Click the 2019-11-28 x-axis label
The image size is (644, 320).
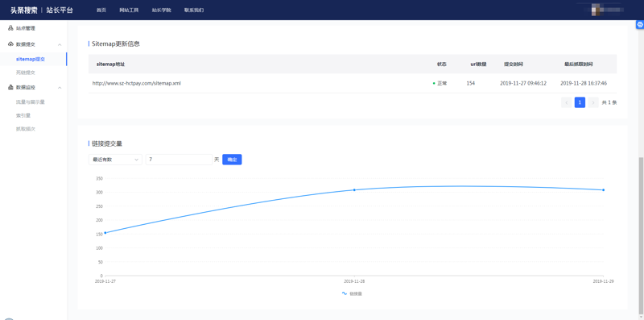pos(354,281)
